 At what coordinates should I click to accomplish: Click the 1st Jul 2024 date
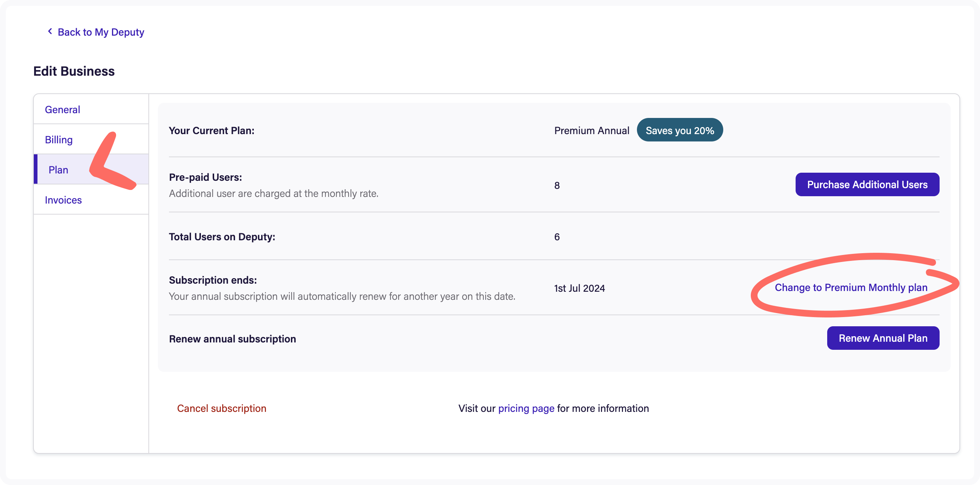click(579, 288)
